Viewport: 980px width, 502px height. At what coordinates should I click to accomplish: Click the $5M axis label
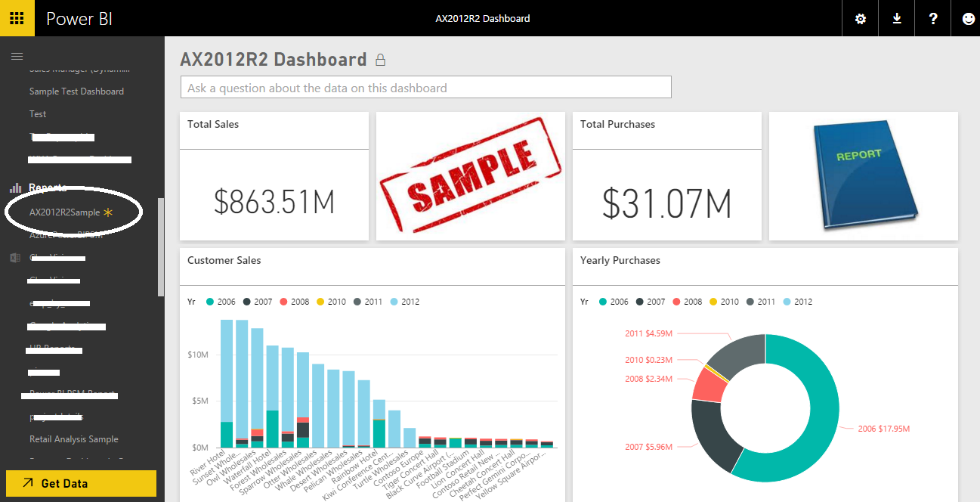201,401
